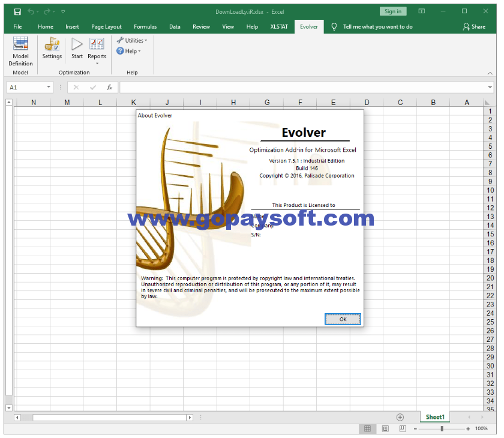Select the Evolver tab
504x438 pixels.
[x=309, y=26]
